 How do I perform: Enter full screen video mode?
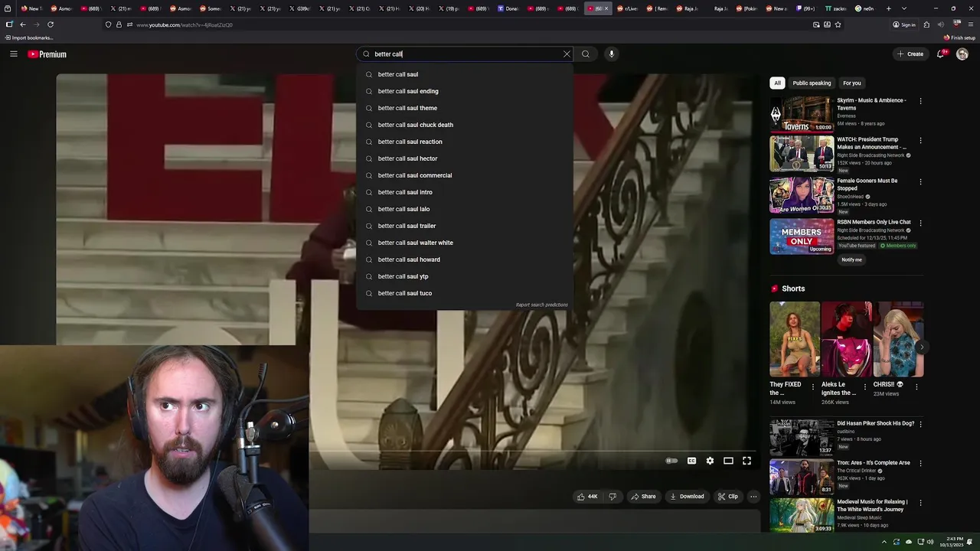point(746,461)
